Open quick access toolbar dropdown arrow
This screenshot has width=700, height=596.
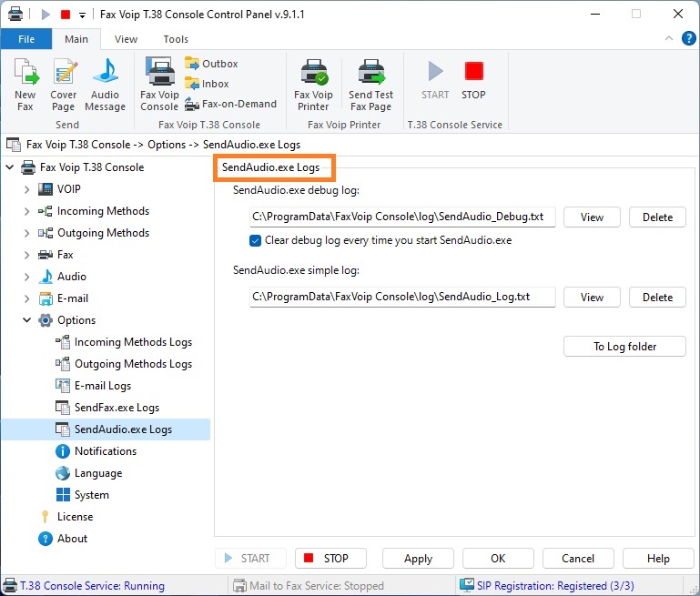click(x=82, y=15)
